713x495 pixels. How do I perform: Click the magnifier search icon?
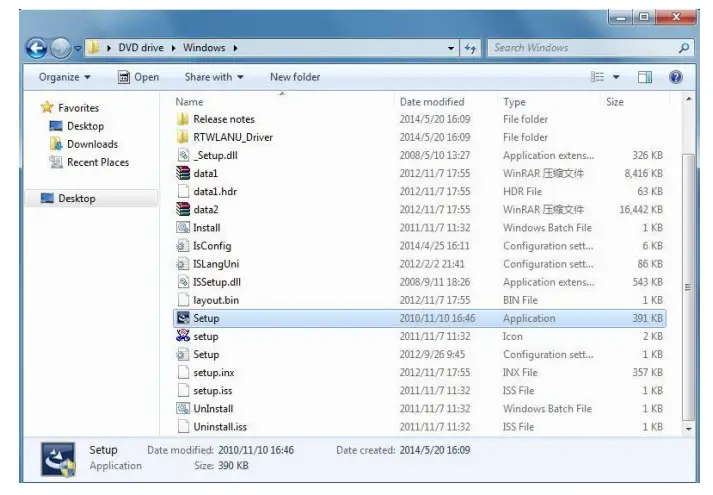(683, 48)
